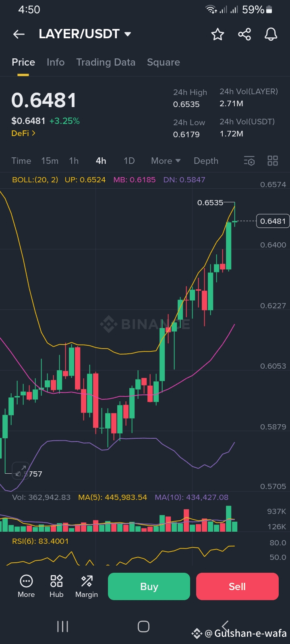The width and height of the screenshot is (290, 644).
Task: Switch to the Trading Data tab
Action: point(106,62)
